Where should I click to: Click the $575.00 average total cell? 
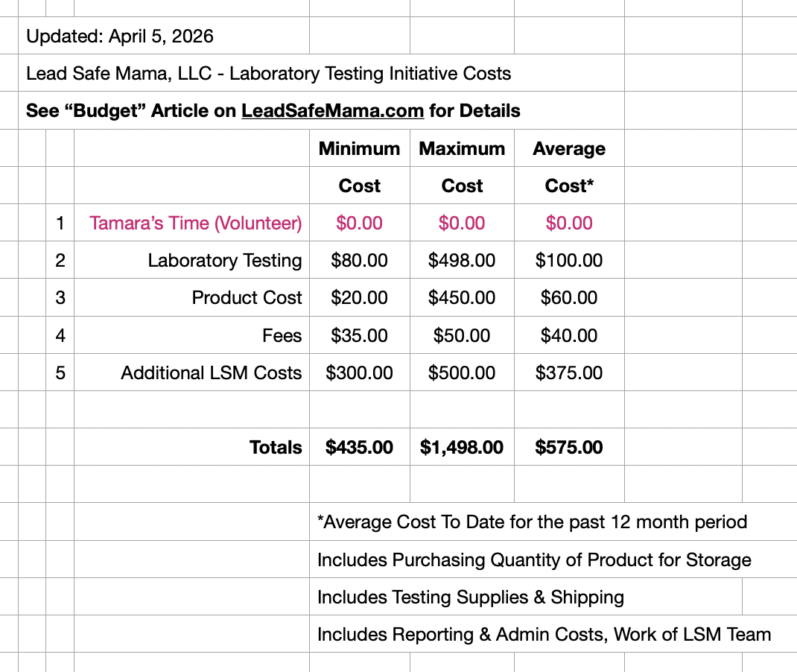pyautogui.click(x=569, y=447)
